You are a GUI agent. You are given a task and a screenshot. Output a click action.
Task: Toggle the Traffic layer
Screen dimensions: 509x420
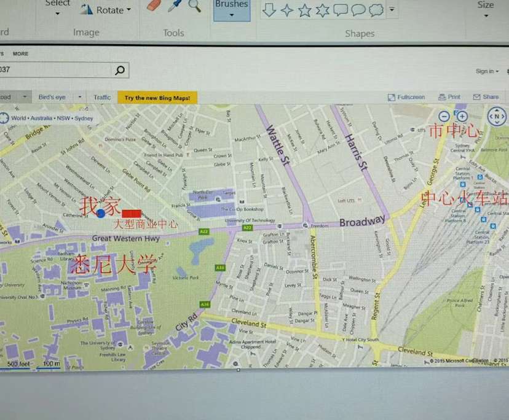point(102,97)
